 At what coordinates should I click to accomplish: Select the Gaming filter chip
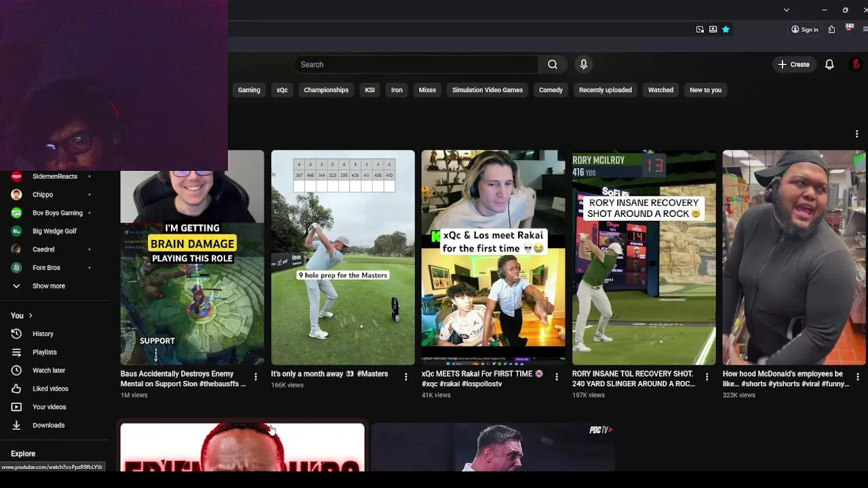(249, 89)
